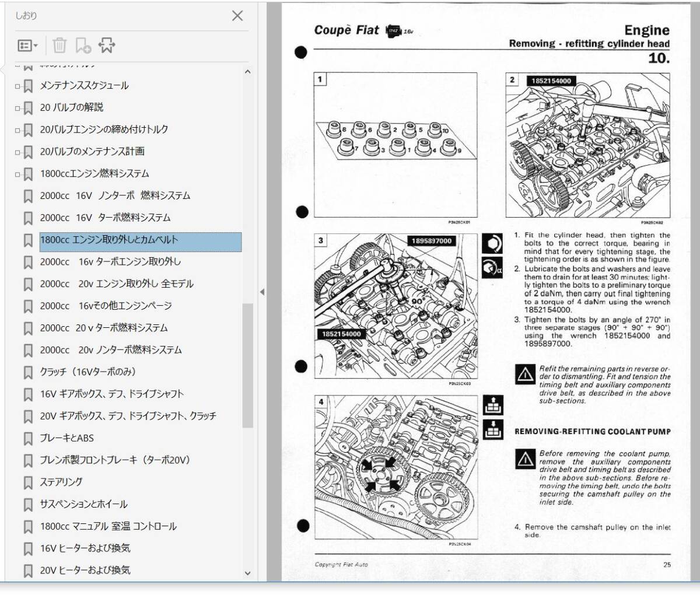Click bookmark icon beside ステアリング

[x=27, y=483]
